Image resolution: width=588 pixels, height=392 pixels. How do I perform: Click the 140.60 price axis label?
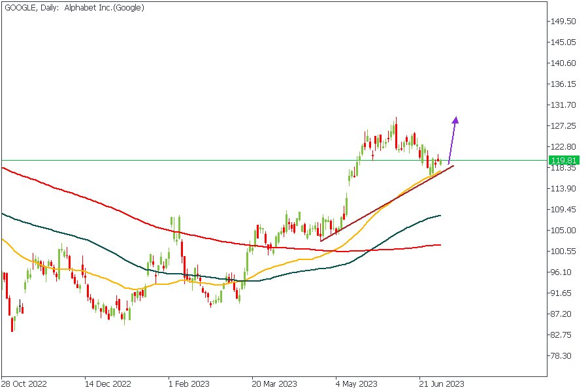click(x=563, y=63)
